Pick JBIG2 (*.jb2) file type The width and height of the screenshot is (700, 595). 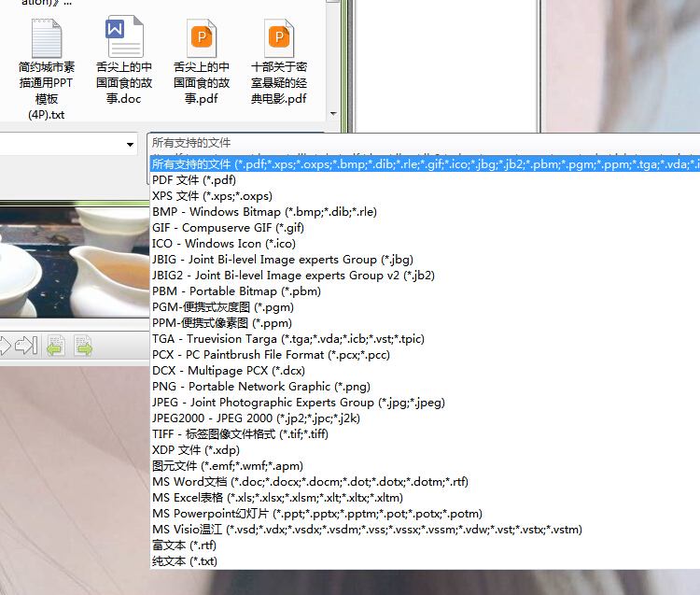pos(425,276)
